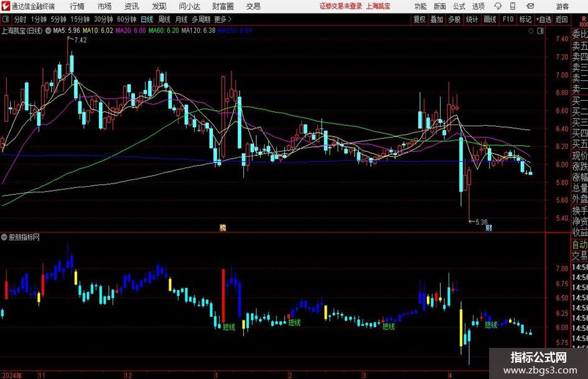The height and width of the screenshot is (379, 588).
Task: Click the F10 company info button
Action: (x=508, y=19)
